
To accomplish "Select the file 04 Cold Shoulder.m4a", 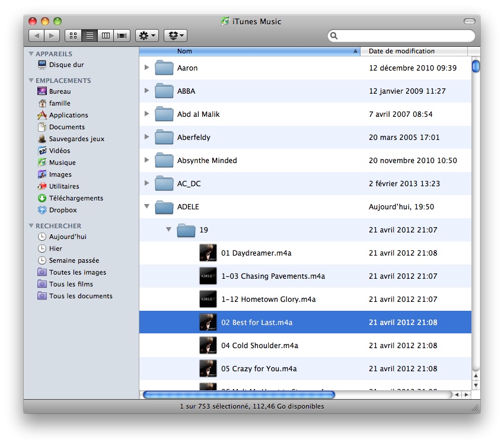I will click(x=259, y=345).
